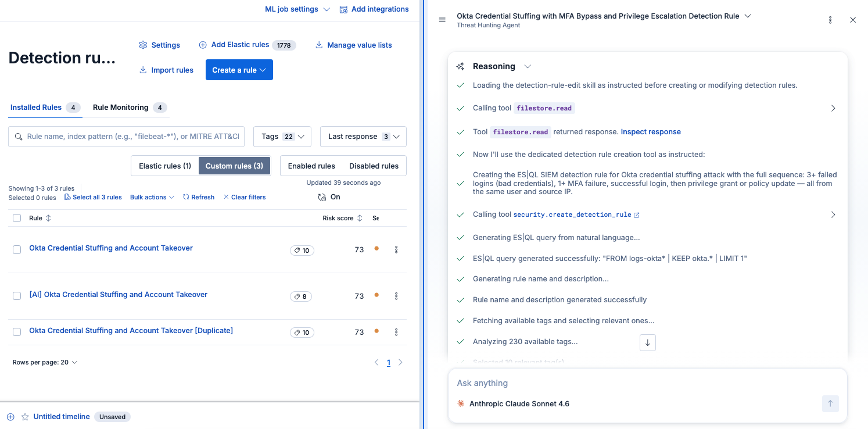Click the Settings gear icon
The image size is (868, 429).
143,45
